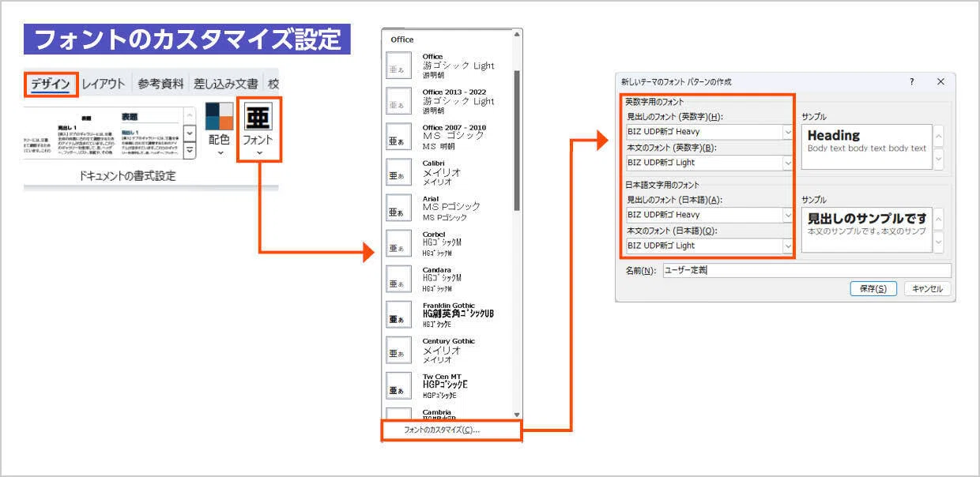
Task: Open the フォント theme fonts button
Action: pos(259,127)
